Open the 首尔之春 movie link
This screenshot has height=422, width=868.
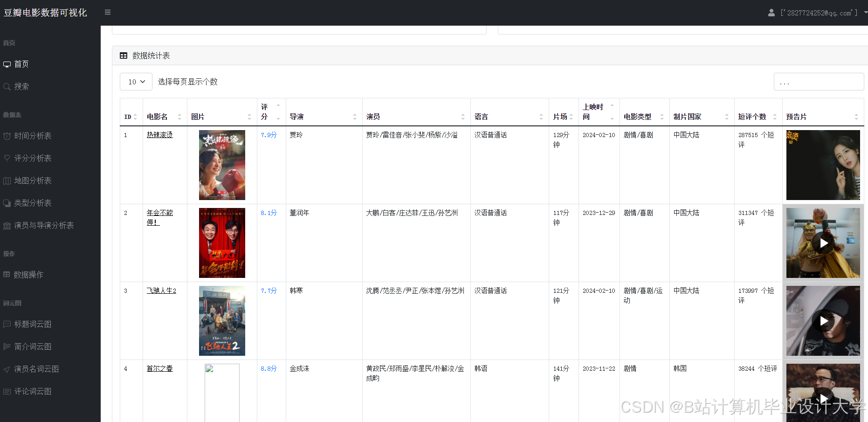pos(160,368)
